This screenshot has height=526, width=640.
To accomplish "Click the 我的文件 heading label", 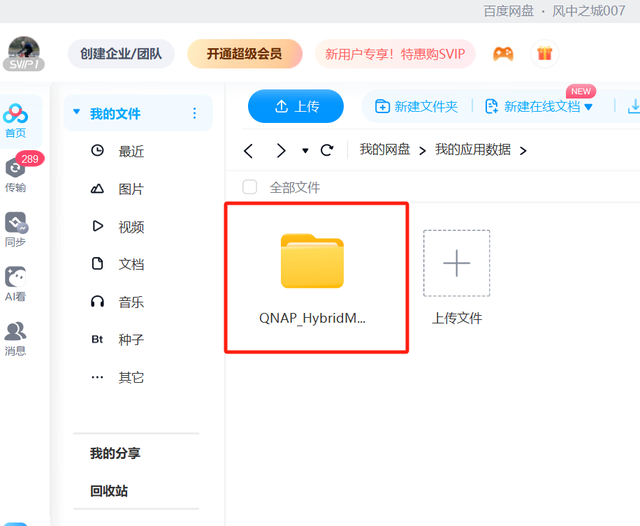I will (x=115, y=113).
